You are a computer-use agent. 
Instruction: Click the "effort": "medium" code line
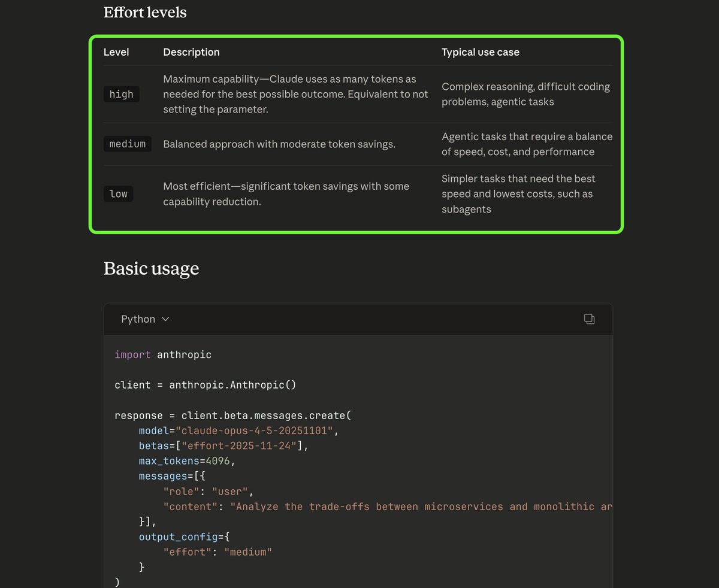pos(217,551)
